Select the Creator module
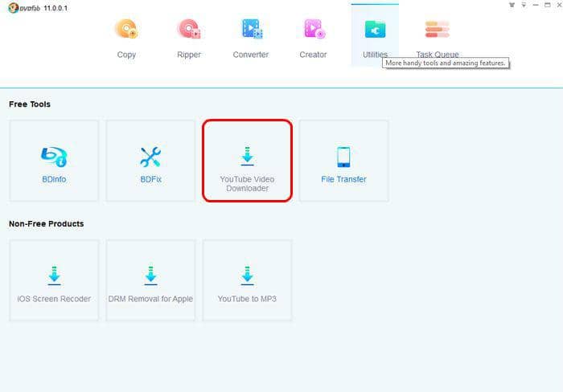Viewport: 563px width, 392px height. 313,39
